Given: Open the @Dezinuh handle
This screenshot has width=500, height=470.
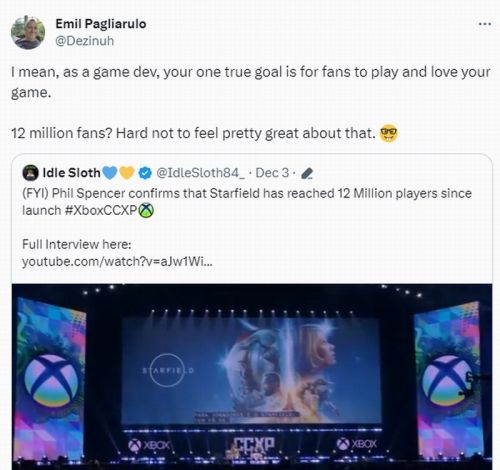Looking at the screenshot, I should pyautogui.click(x=85, y=41).
